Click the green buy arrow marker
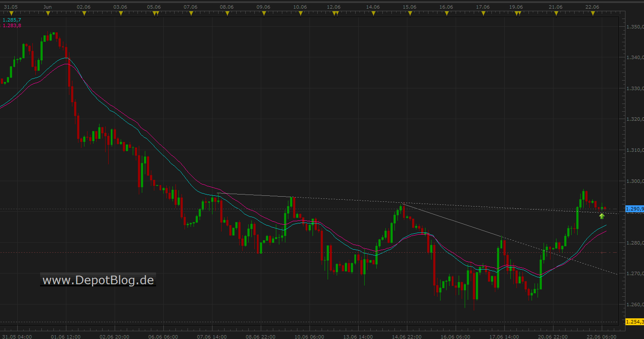The height and width of the screenshot is (339, 644). point(602,216)
